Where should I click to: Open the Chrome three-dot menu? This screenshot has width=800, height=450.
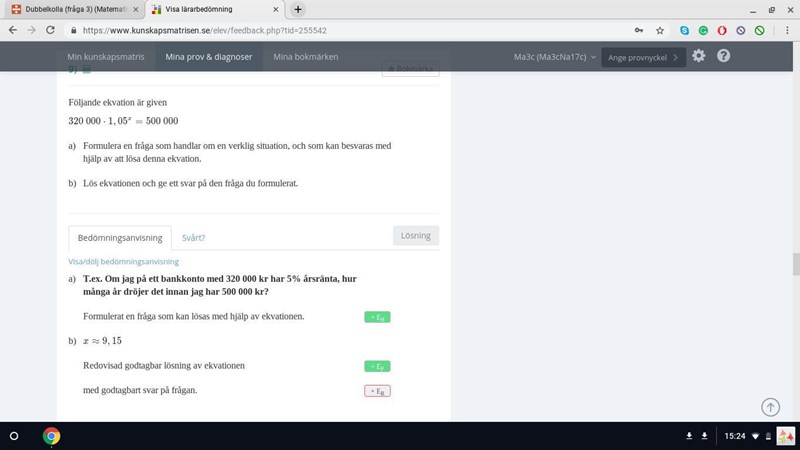[785, 30]
